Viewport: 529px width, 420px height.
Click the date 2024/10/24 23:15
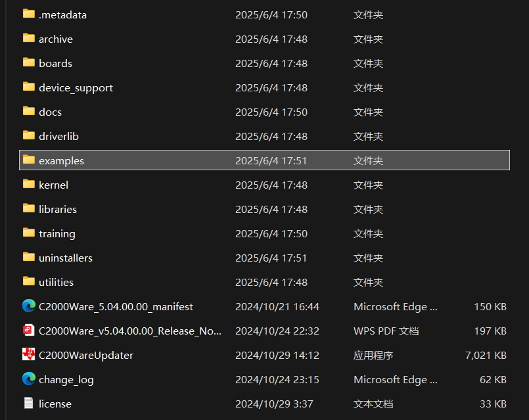click(x=277, y=379)
